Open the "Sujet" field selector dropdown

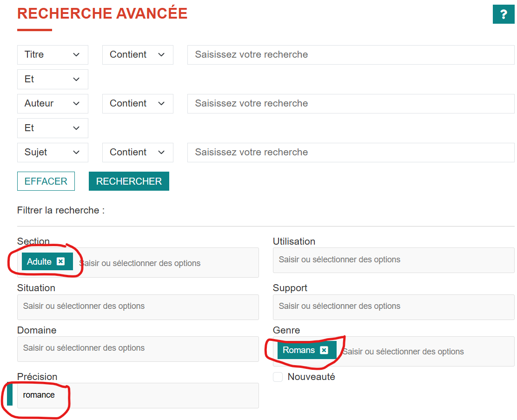pyautogui.click(x=53, y=152)
